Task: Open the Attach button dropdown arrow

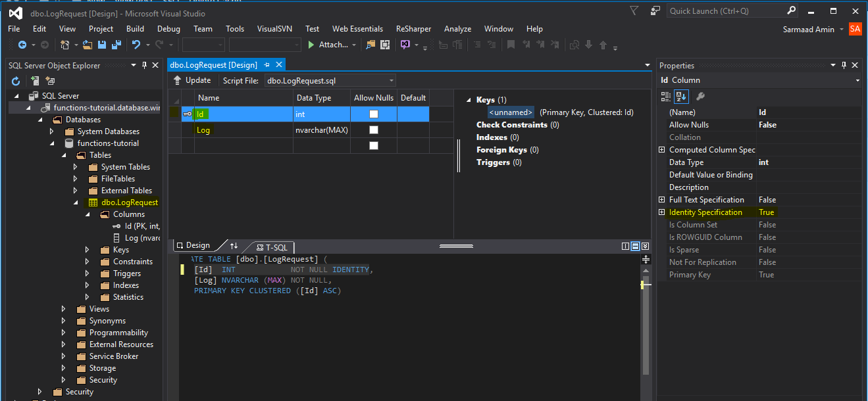Action: pos(354,45)
